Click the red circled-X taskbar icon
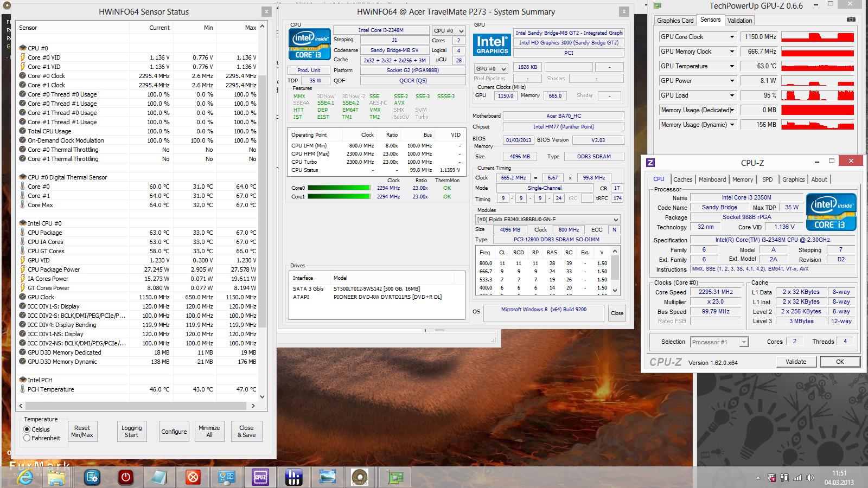Viewport: 868px width, 488px height. click(193, 477)
